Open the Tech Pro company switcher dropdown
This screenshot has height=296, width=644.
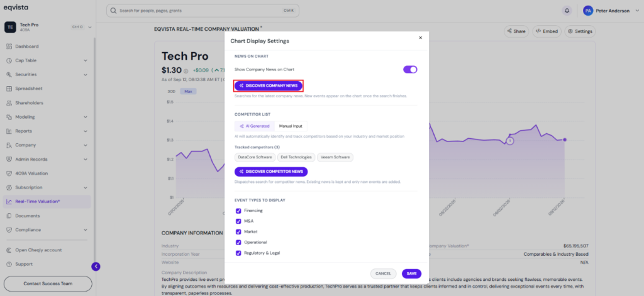[x=89, y=27]
